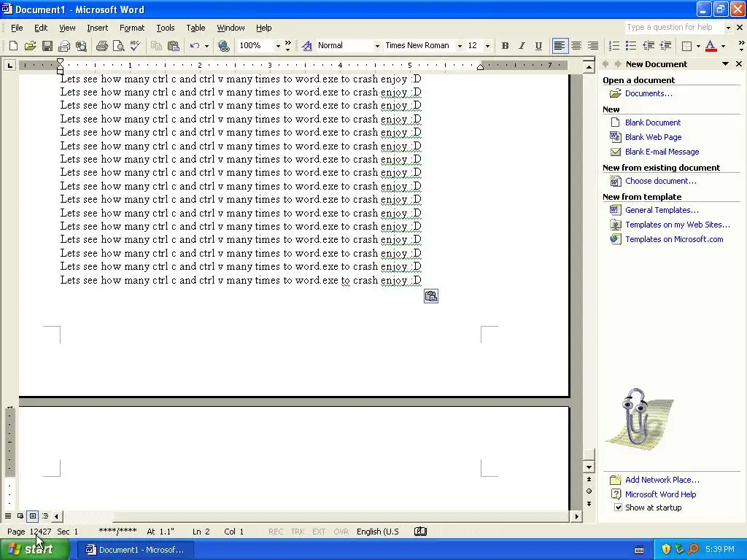Open a file via the Open folder icon

[30, 46]
